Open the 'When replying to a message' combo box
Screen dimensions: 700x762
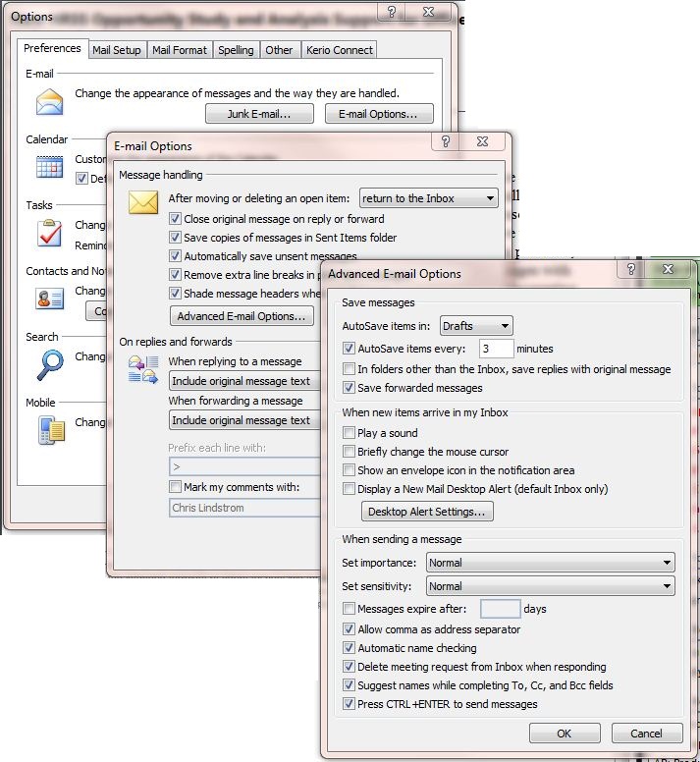point(245,381)
